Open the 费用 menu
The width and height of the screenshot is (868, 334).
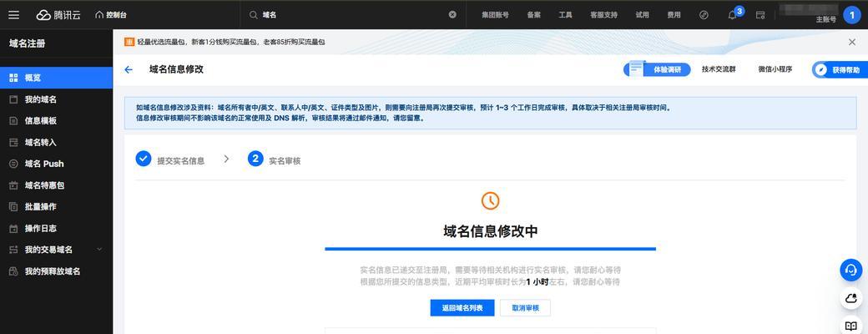click(x=674, y=15)
